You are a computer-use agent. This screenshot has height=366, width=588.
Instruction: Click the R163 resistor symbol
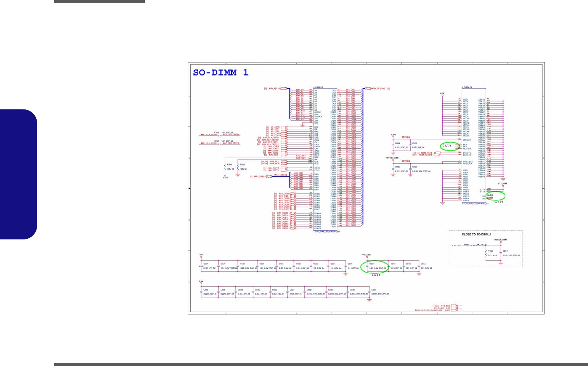[x=486, y=253]
